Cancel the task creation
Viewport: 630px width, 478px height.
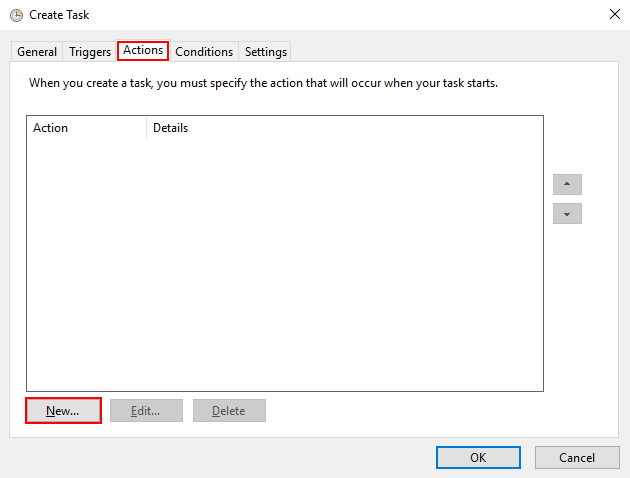click(577, 457)
